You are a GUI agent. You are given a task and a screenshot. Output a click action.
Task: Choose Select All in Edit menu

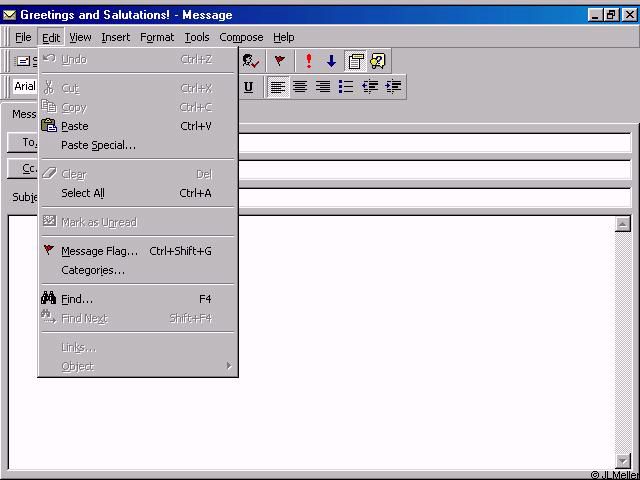coord(82,193)
